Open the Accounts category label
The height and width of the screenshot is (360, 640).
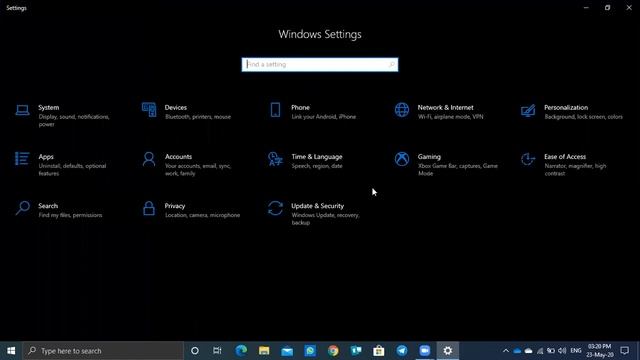(x=178, y=157)
